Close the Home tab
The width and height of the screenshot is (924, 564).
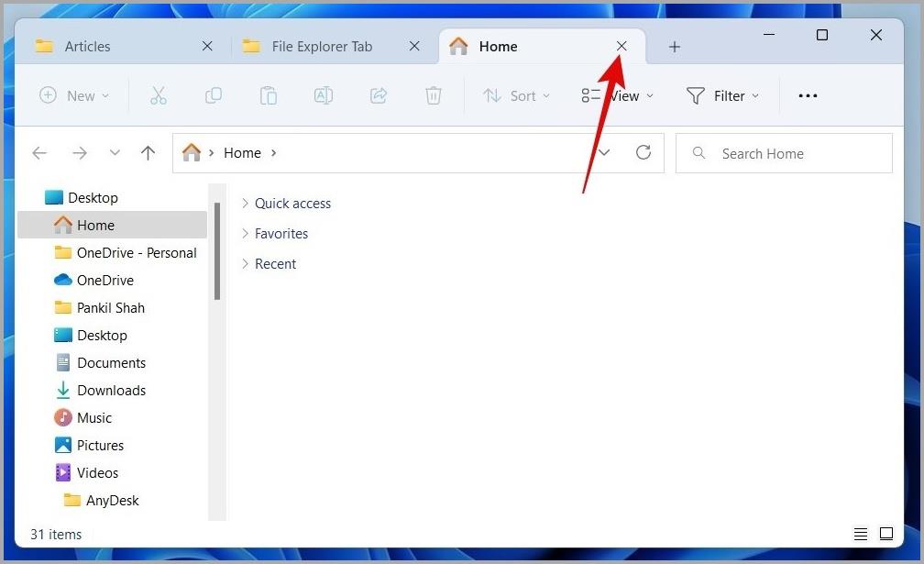621,46
